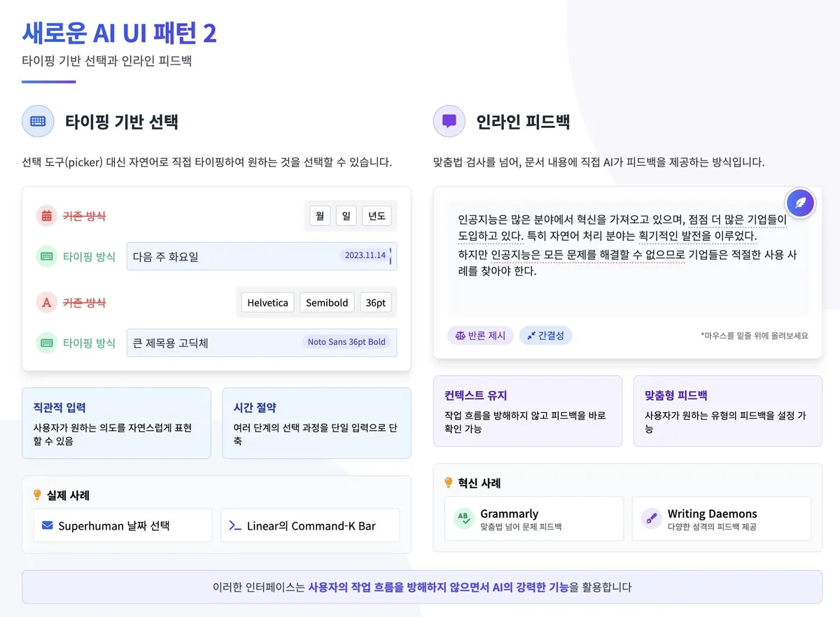Click the red font letter A icon
The image size is (840, 617).
[46, 302]
